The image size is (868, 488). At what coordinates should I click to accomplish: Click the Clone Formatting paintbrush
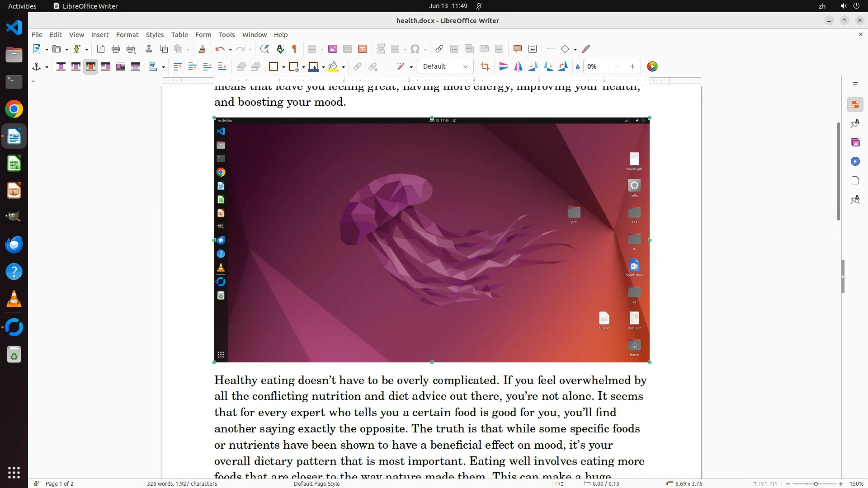[202, 49]
